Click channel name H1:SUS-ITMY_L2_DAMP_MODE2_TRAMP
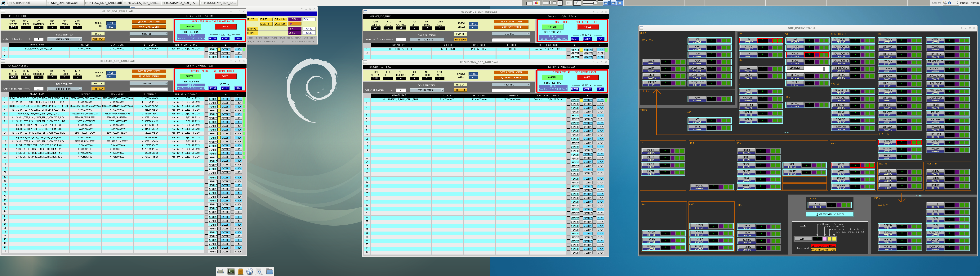Image resolution: width=980 pixels, height=276 pixels. pyautogui.click(x=401, y=99)
